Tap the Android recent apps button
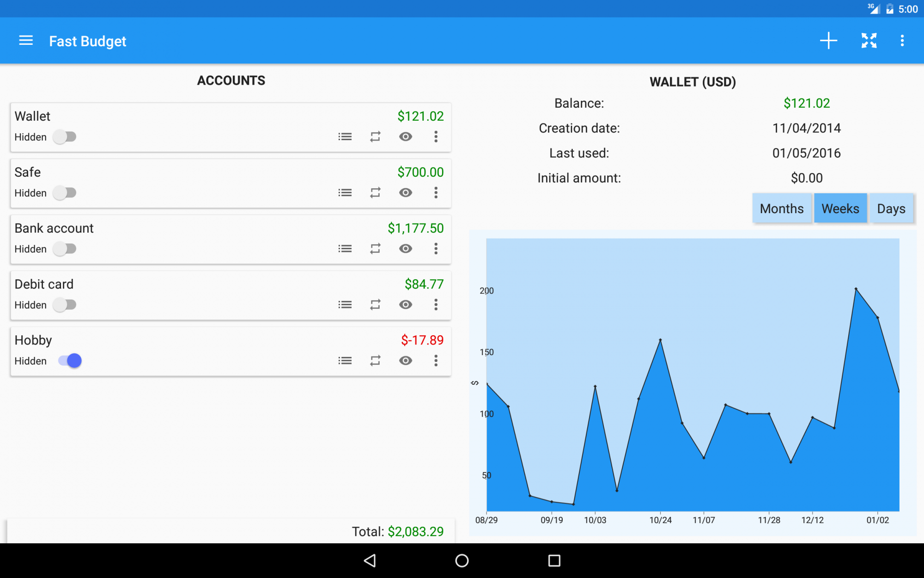Screen dimensions: 924x578 554,560
